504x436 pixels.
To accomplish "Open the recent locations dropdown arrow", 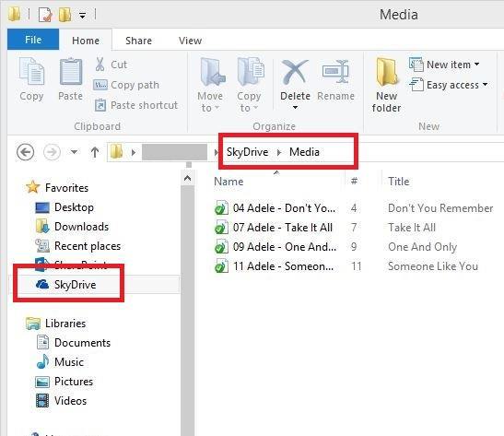I will click(74, 152).
